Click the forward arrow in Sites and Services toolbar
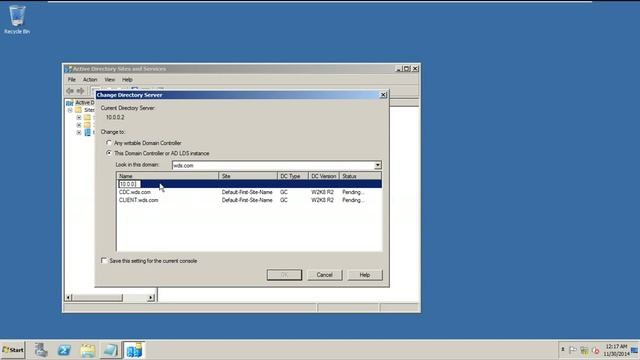 point(80,91)
